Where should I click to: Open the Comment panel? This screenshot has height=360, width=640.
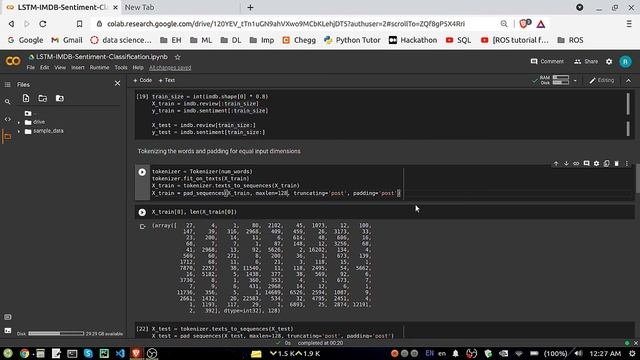[547, 62]
